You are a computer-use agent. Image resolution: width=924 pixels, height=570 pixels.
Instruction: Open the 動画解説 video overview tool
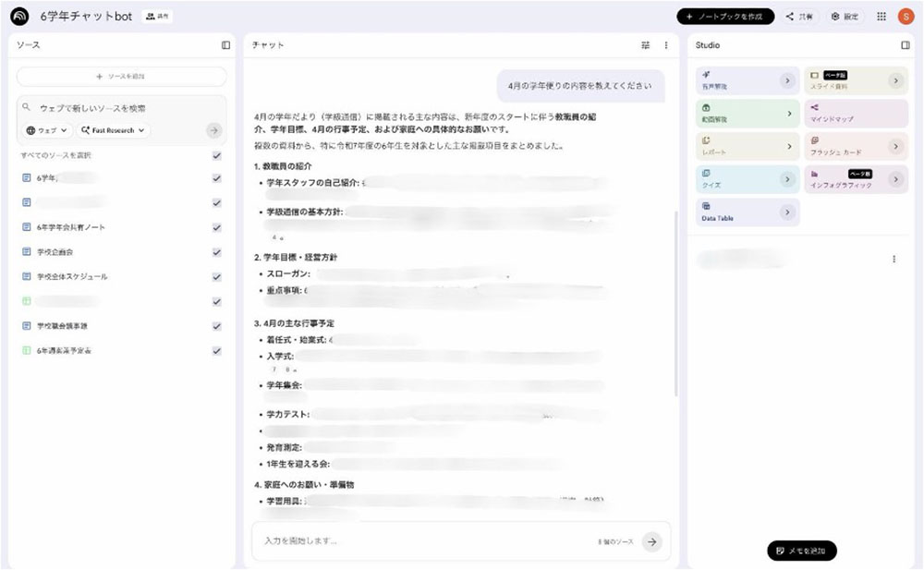(747, 112)
